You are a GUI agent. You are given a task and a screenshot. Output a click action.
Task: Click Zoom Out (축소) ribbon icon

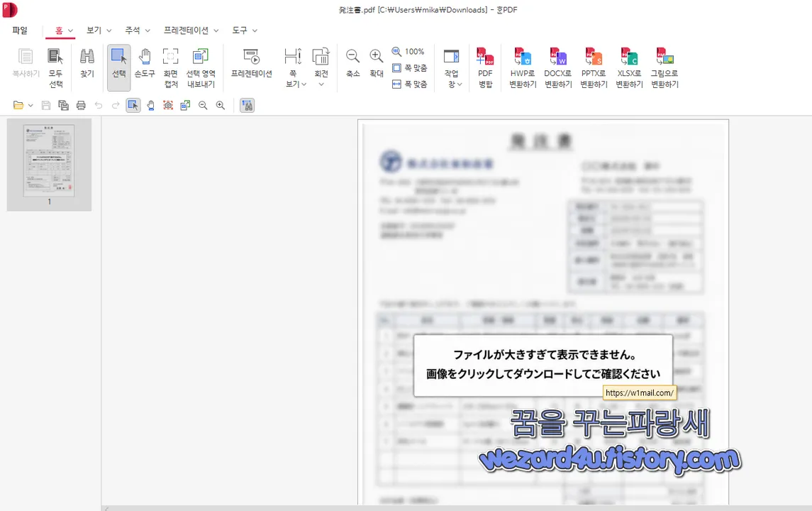point(352,62)
